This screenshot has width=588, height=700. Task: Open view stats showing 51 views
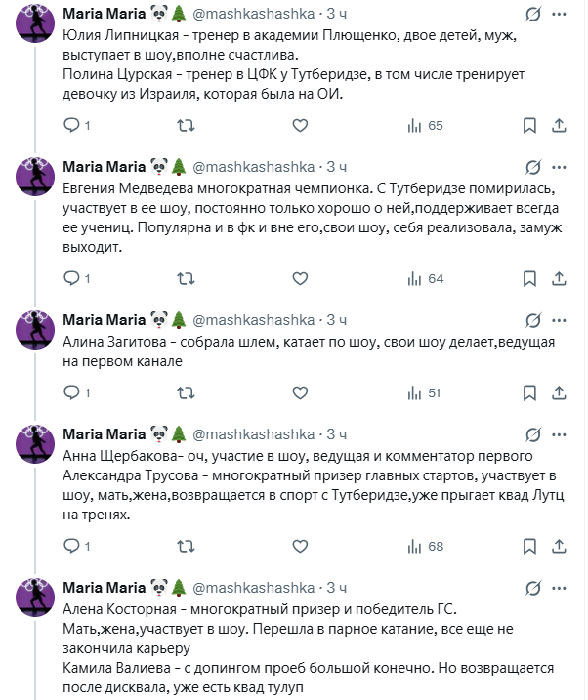(426, 392)
